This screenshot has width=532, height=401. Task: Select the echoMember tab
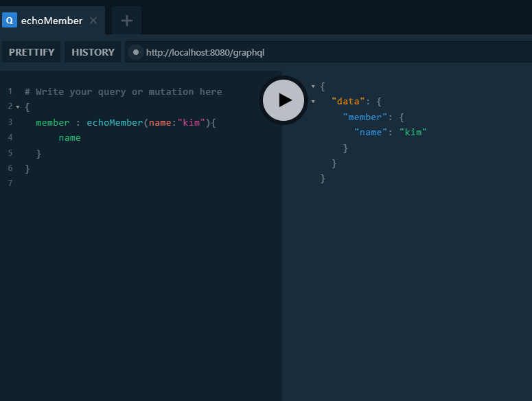(52, 21)
